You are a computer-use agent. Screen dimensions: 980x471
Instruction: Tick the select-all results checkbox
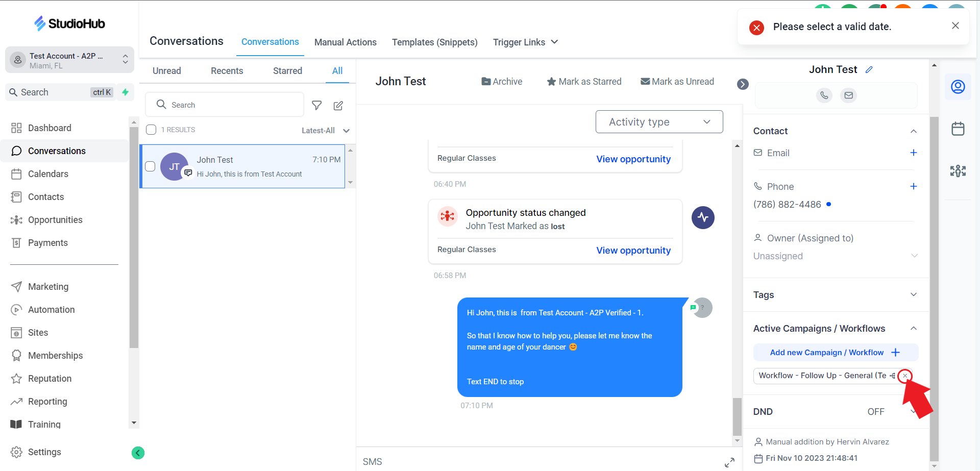coord(151,130)
